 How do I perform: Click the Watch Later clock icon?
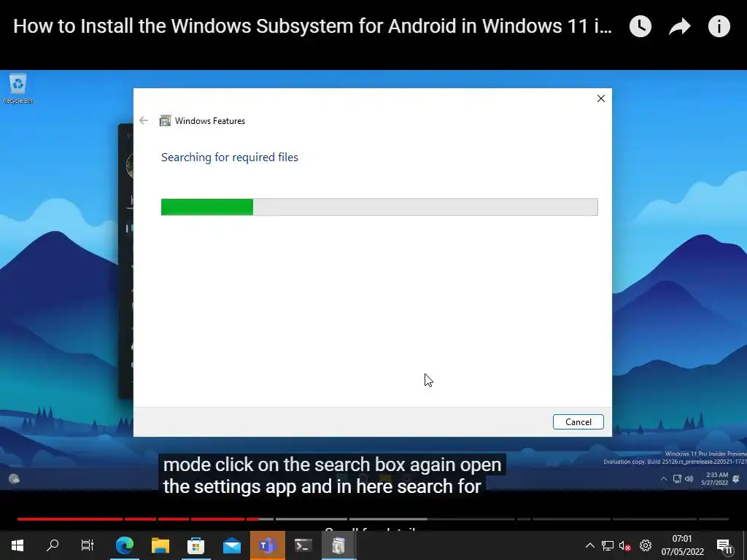640,26
